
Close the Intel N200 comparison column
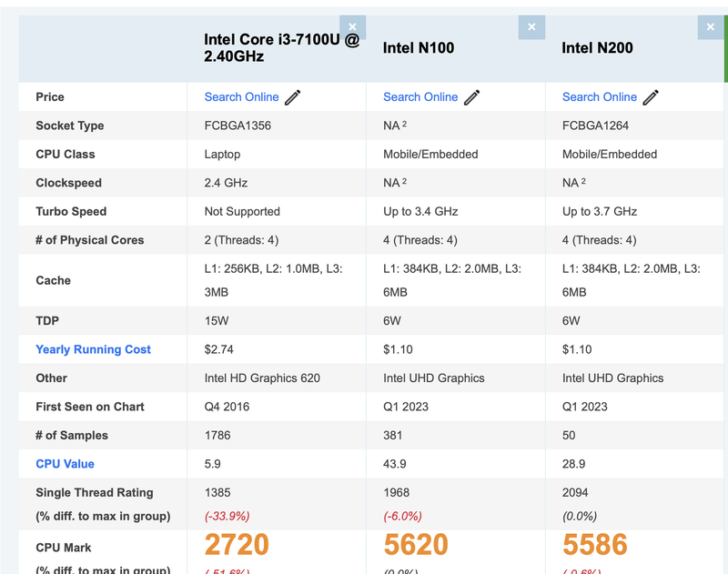coord(711,27)
